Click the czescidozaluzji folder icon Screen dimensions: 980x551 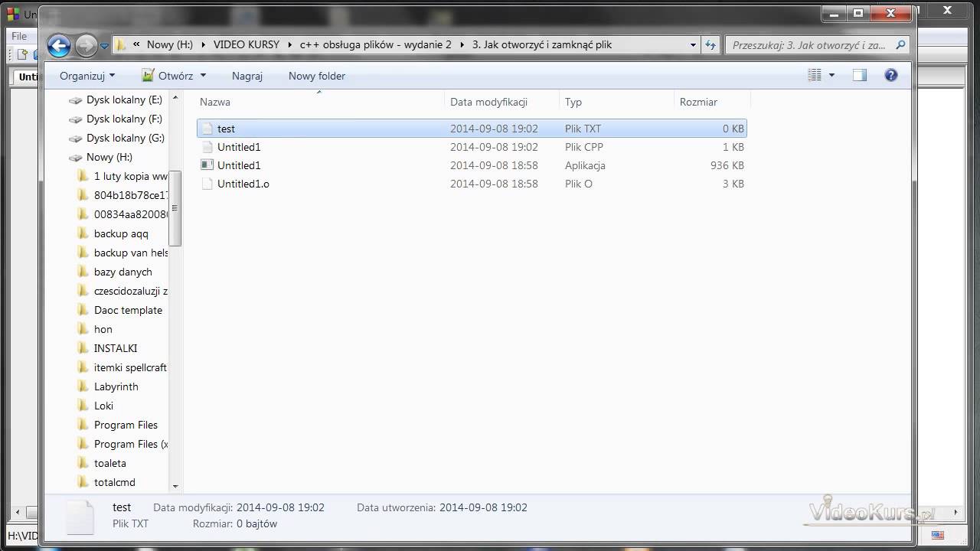point(83,291)
